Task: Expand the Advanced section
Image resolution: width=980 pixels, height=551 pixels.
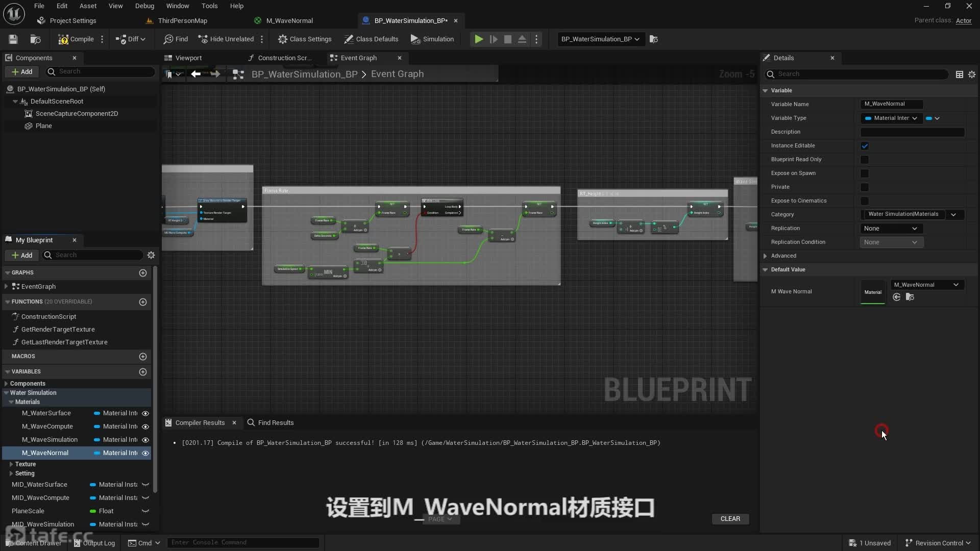Action: (765, 256)
